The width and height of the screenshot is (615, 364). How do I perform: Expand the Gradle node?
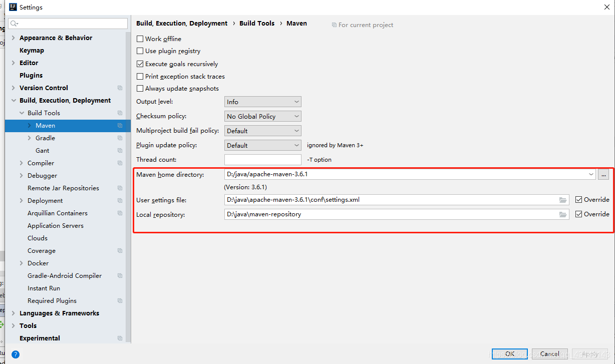(29, 138)
